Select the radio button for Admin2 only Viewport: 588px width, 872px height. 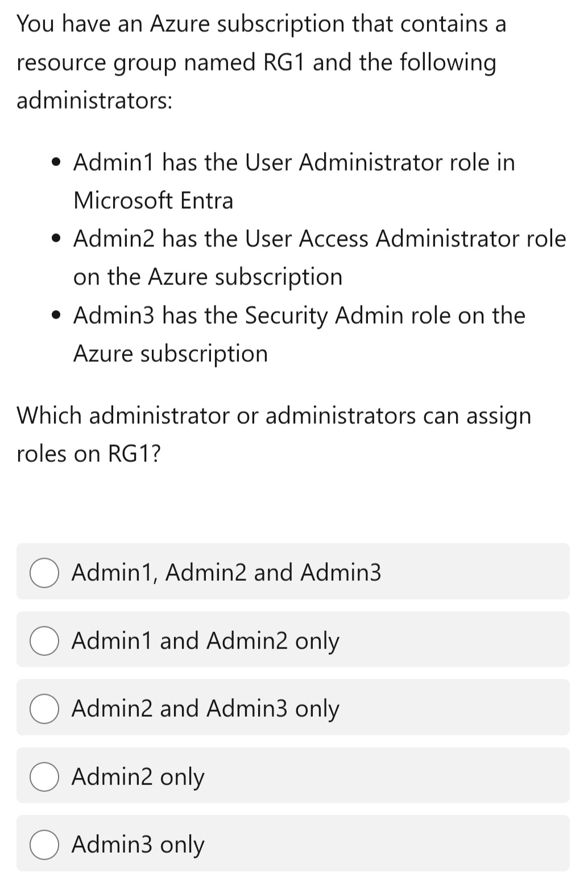point(43,777)
